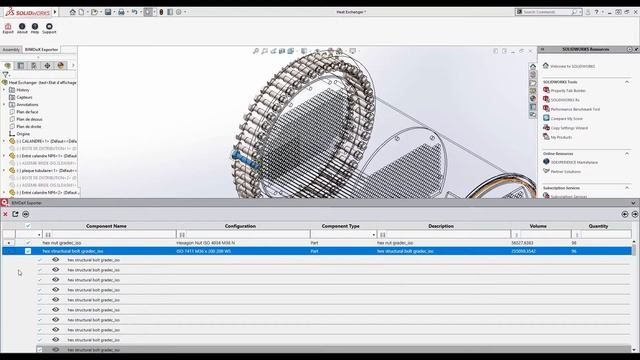The height and width of the screenshot is (360, 640).
Task: Toggle the select-all checkbox in table header
Action: [28, 226]
